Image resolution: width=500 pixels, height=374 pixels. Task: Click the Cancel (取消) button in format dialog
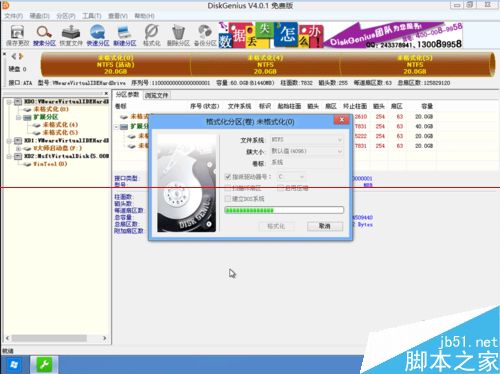coord(325,226)
